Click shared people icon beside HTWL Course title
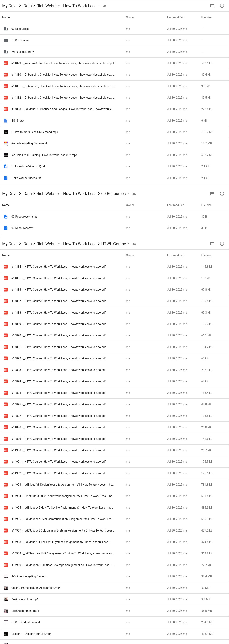Screen dimensions: 229x644 (134, 244)
